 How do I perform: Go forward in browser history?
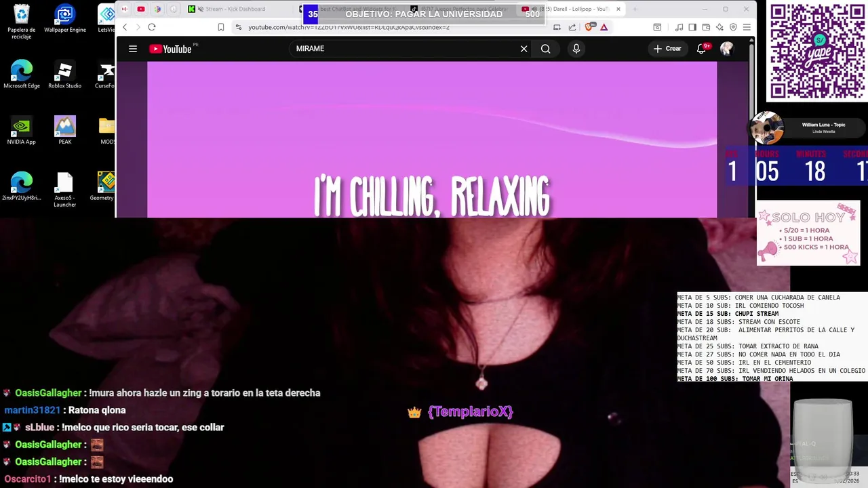click(138, 27)
